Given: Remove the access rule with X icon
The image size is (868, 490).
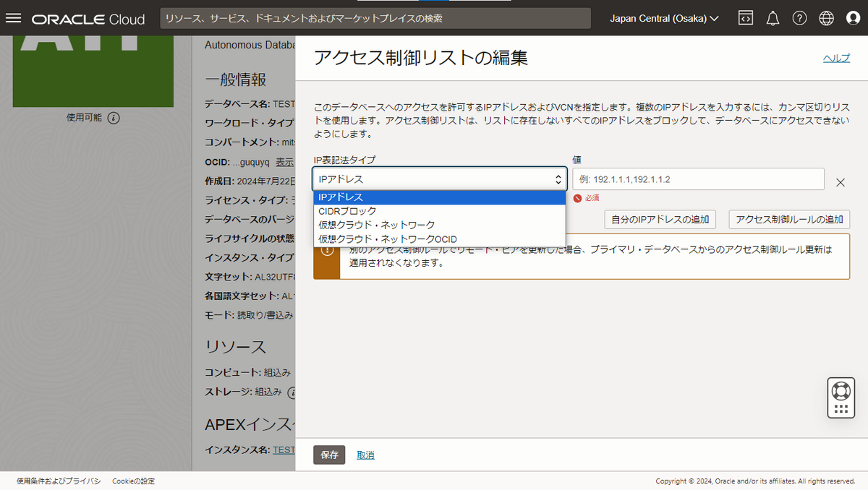Looking at the screenshot, I should pyautogui.click(x=841, y=182).
